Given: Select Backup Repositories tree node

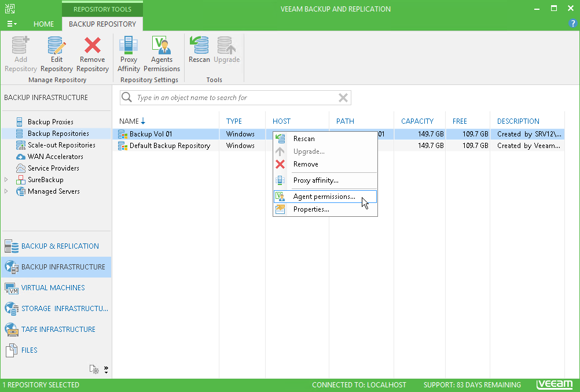Looking at the screenshot, I should point(58,134).
